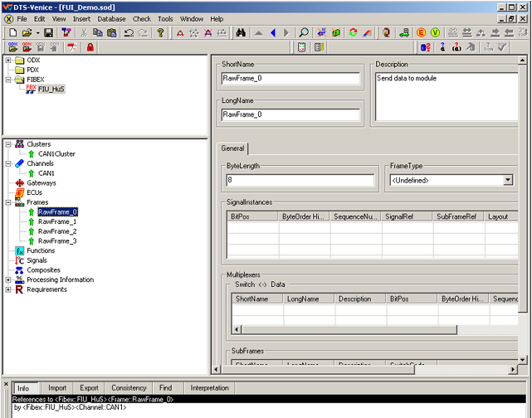Image resolution: width=532 pixels, height=418 pixels.
Task: Open dropdown arrow next to open folder
Action: tap(37, 33)
